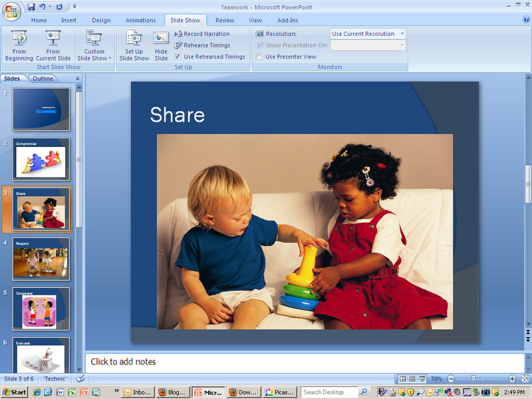Launch Rehearse Timings
The width and height of the screenshot is (532, 399).
[x=202, y=45]
